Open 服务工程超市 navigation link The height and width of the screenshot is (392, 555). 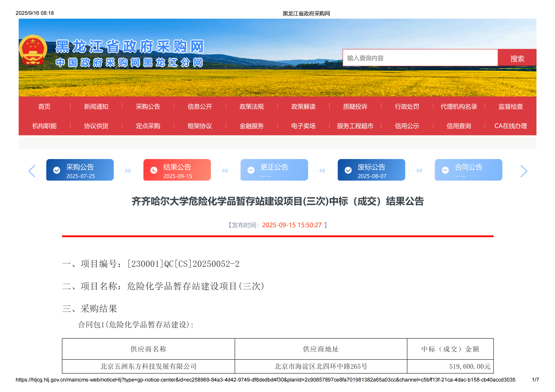tap(355, 126)
